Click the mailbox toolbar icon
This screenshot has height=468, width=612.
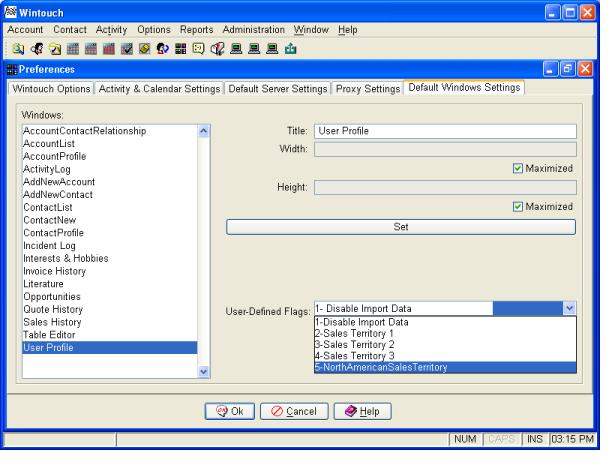coord(217,49)
